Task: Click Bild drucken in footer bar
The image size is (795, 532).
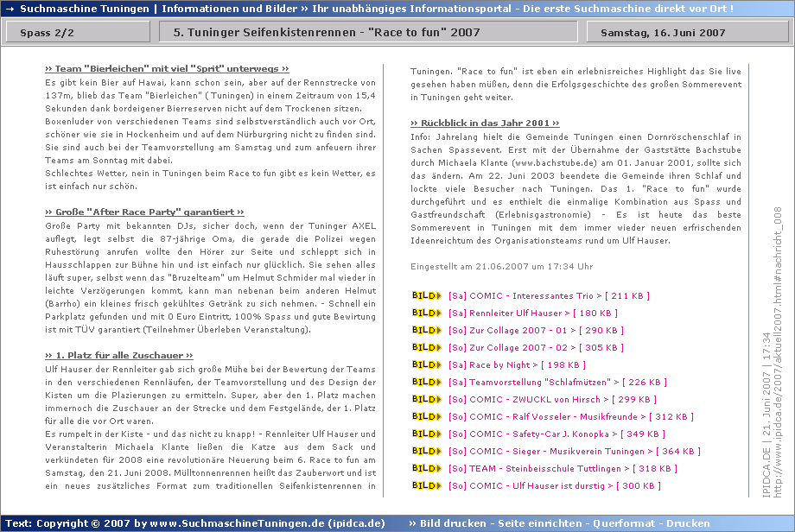Action: tap(452, 523)
